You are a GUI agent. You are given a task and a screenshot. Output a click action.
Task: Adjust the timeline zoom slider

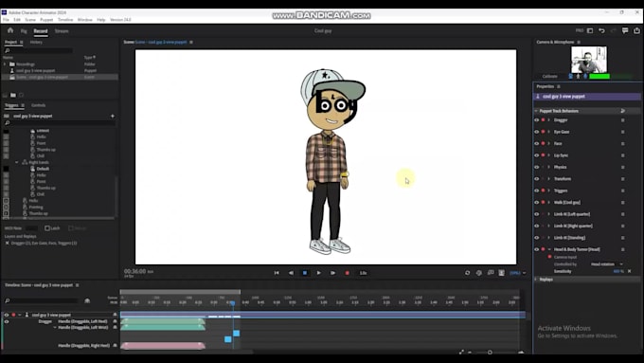tap(490, 353)
